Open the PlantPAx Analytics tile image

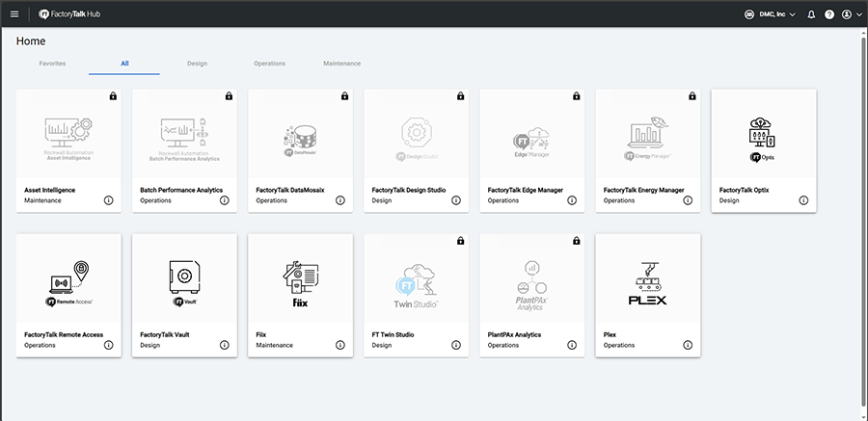pos(532,277)
